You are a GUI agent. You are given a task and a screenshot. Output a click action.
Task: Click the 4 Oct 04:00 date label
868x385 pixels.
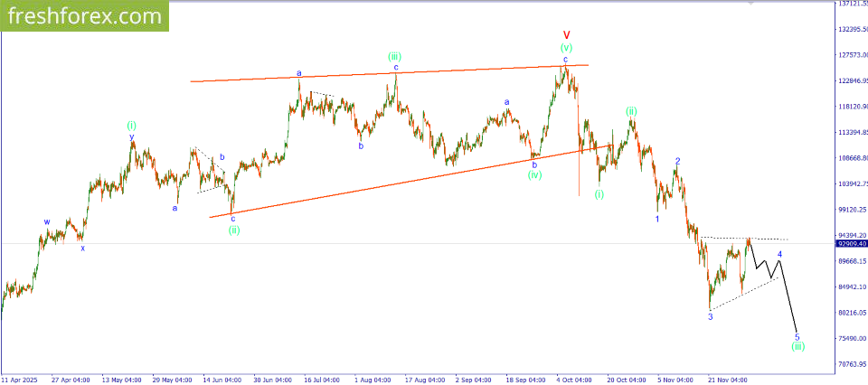tap(576, 380)
